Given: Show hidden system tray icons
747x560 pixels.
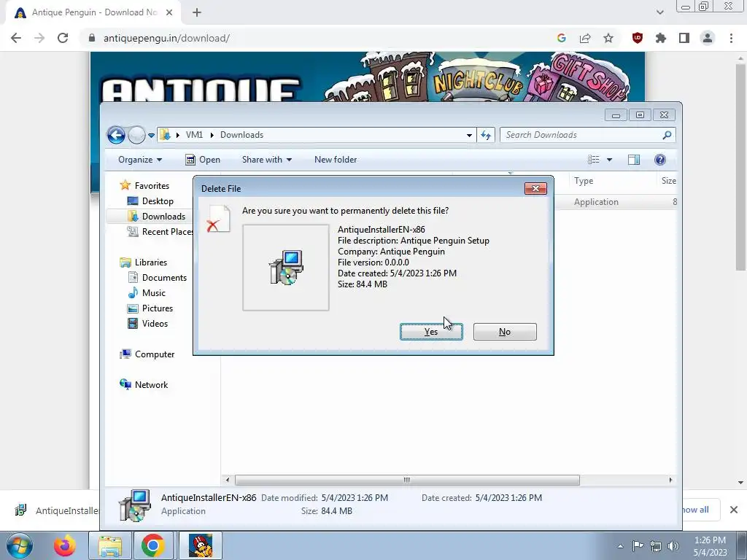Looking at the screenshot, I should tap(620, 546).
